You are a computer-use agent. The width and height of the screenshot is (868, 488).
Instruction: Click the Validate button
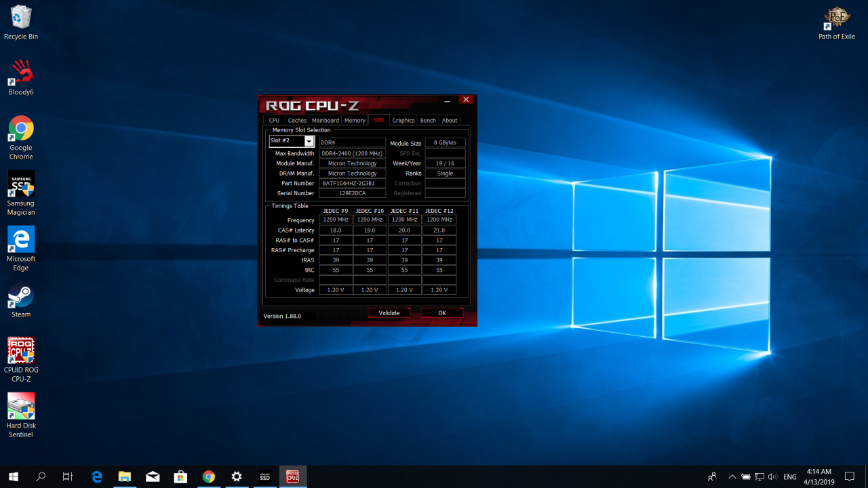coord(389,313)
